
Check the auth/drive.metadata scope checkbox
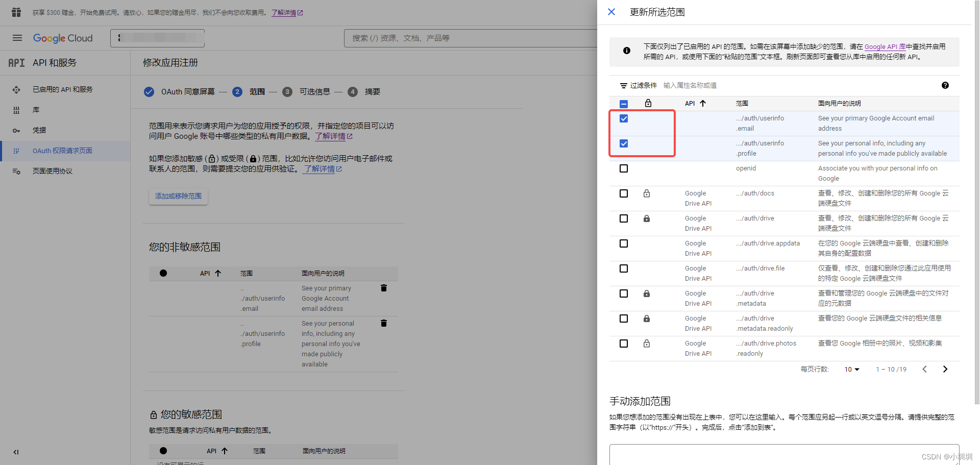[x=624, y=293]
